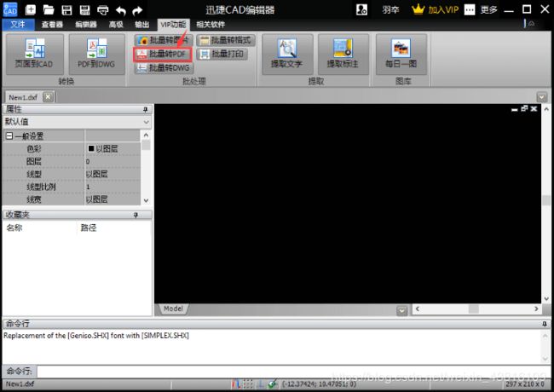Switch to the 编辑器 tab
Viewport: 554px width, 392px height.
[86, 25]
